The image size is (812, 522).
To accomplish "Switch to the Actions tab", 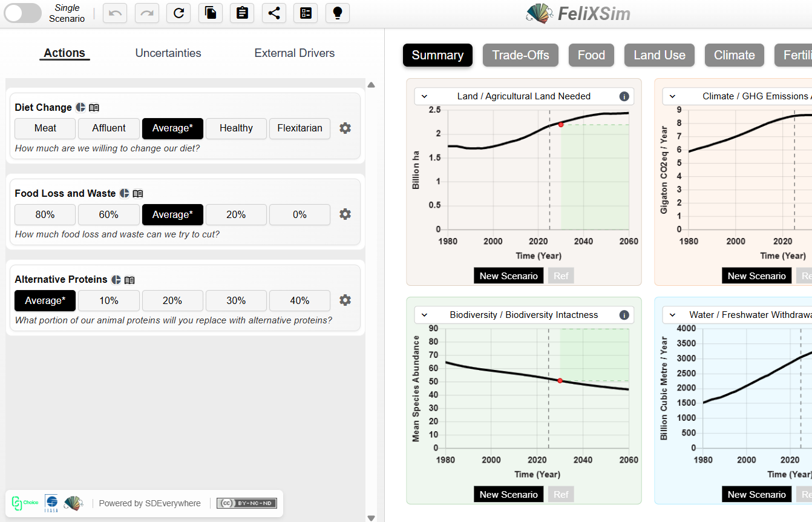I will (x=65, y=53).
